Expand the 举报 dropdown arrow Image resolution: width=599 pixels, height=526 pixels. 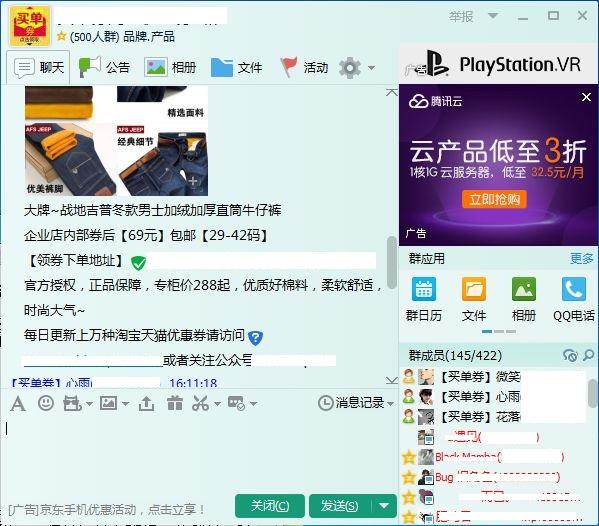[493, 16]
